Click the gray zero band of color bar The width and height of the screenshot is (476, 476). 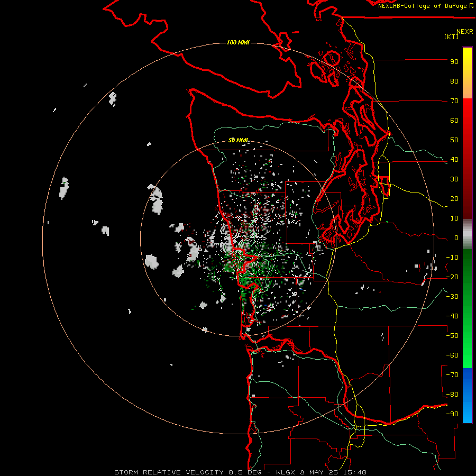pos(467,234)
